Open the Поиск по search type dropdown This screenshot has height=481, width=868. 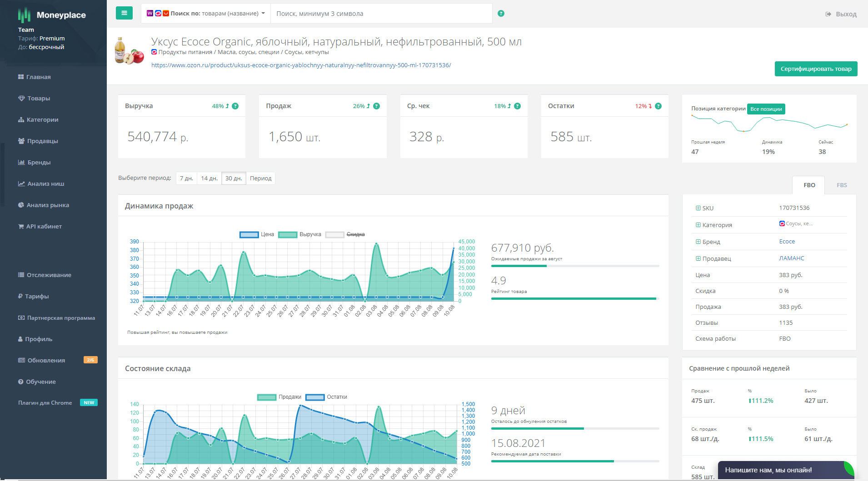(x=206, y=14)
